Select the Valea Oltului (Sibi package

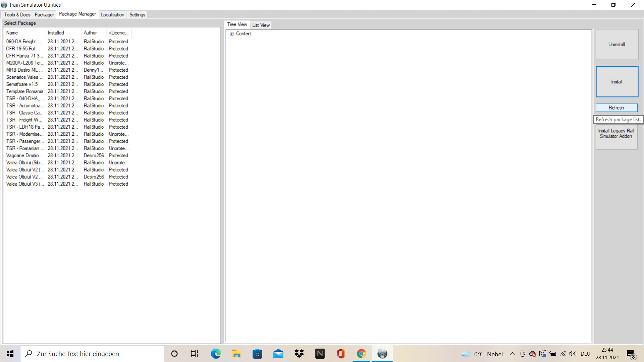(67, 163)
